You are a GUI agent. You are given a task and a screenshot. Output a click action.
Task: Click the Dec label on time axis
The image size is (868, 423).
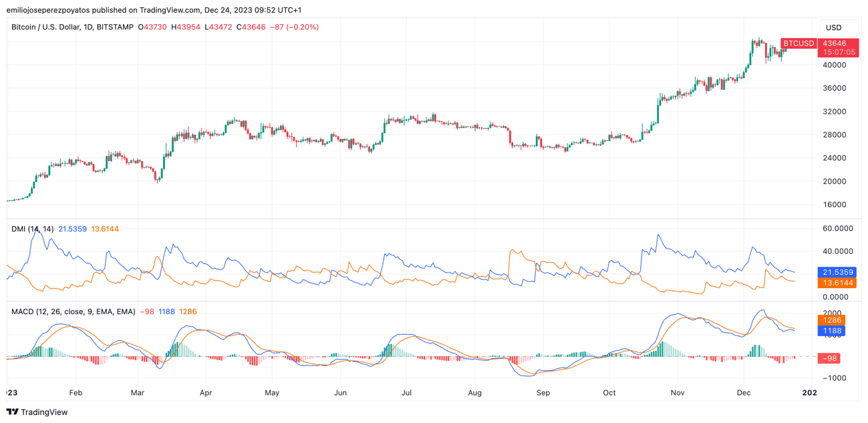pyautogui.click(x=744, y=393)
